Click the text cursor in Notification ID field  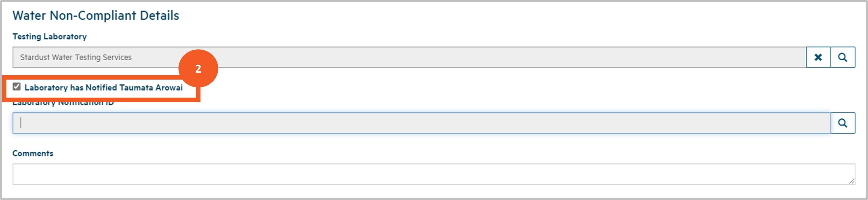pos(21,123)
